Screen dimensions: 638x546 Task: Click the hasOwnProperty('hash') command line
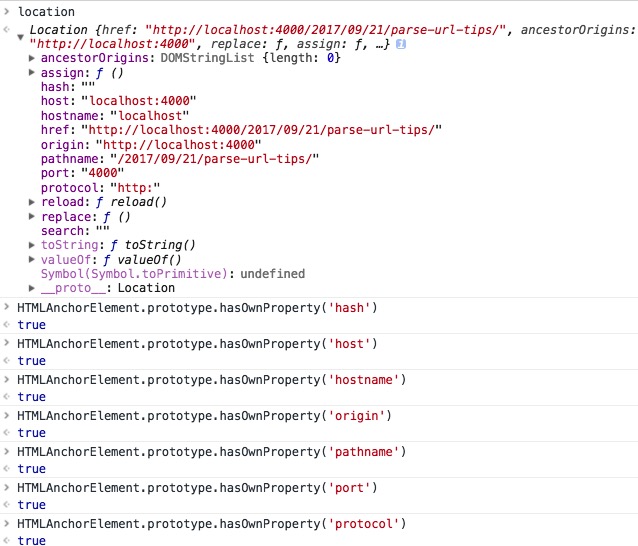197,308
